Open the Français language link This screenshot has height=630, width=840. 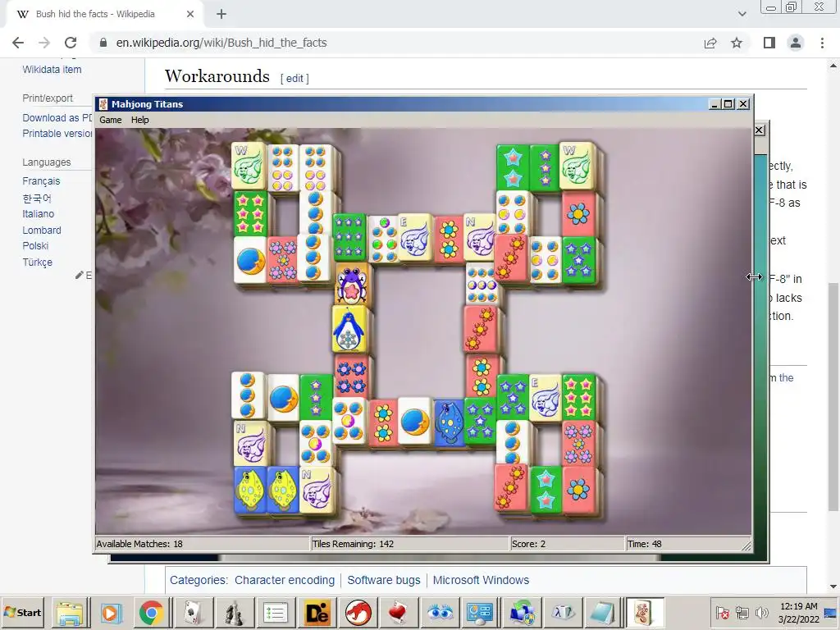click(41, 181)
